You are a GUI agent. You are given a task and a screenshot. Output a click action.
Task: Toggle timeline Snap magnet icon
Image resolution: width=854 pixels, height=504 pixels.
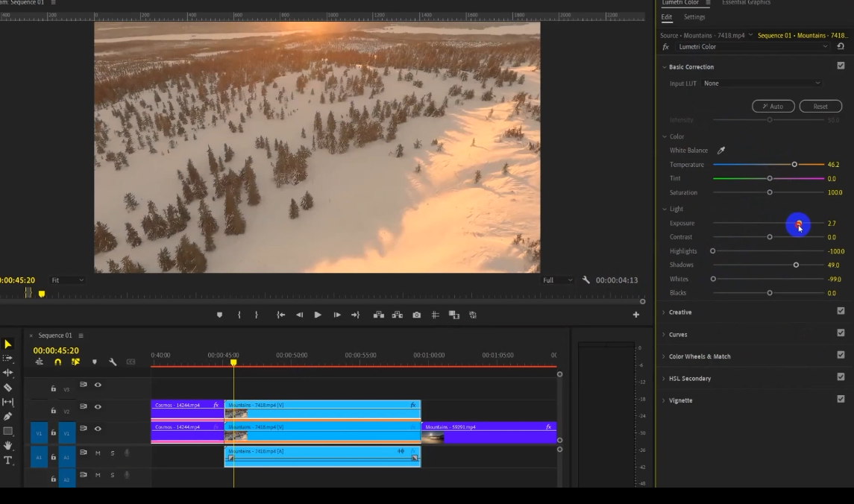pos(57,362)
